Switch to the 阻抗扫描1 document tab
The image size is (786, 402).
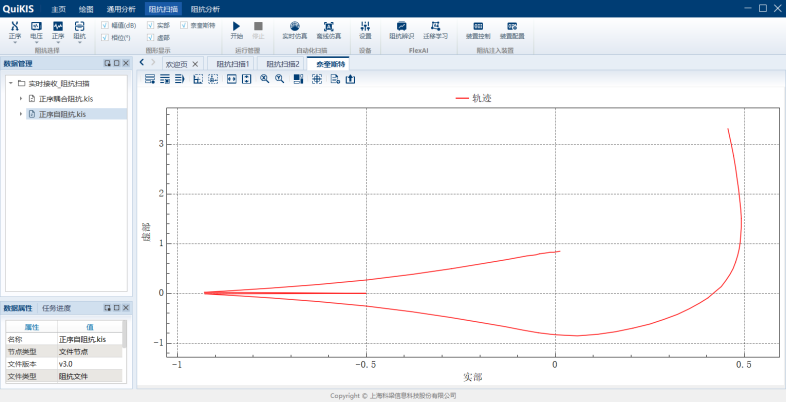(x=233, y=63)
